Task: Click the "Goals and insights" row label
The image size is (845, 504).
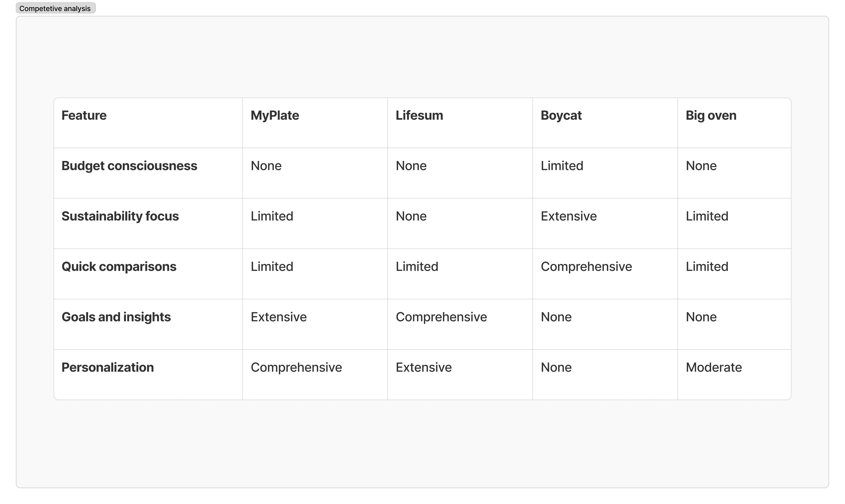Action: pos(116,317)
